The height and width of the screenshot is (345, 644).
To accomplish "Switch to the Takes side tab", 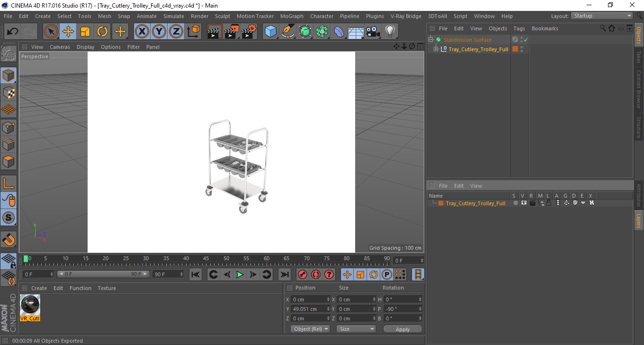I will pos(639,57).
